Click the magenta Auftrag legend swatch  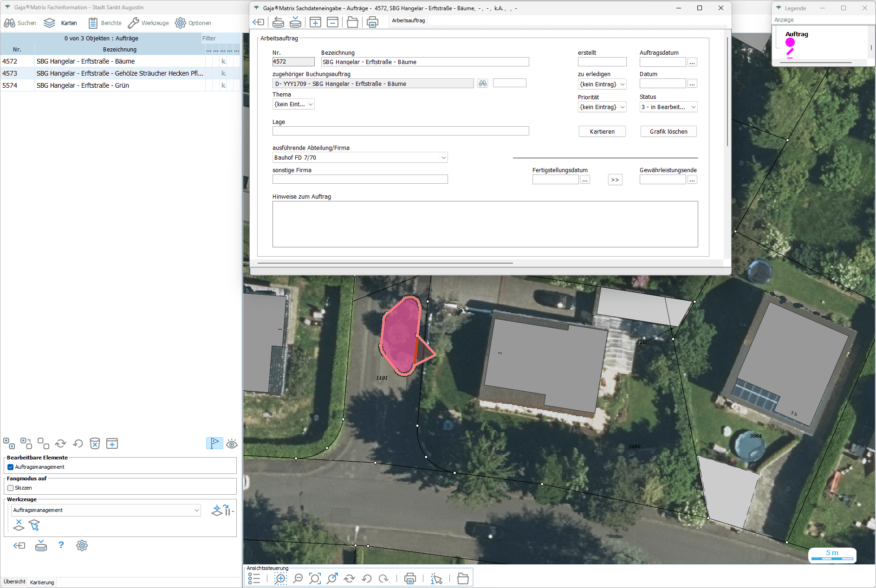790,43
